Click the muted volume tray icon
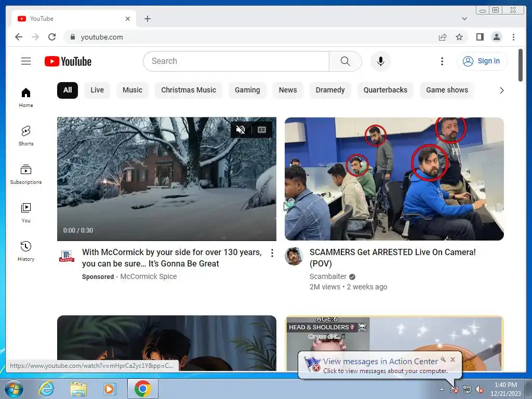532x399 pixels. [479, 390]
